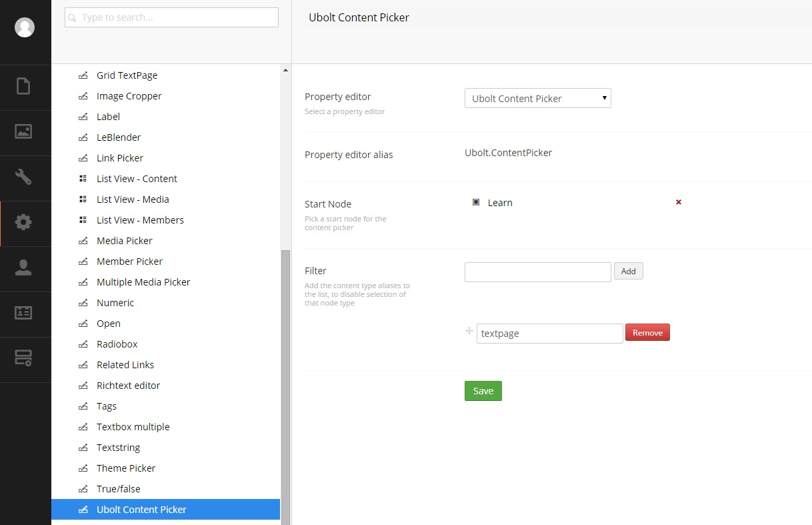Viewport: 812px width, 525px height.
Task: Open Related Links data type
Action: pos(125,365)
